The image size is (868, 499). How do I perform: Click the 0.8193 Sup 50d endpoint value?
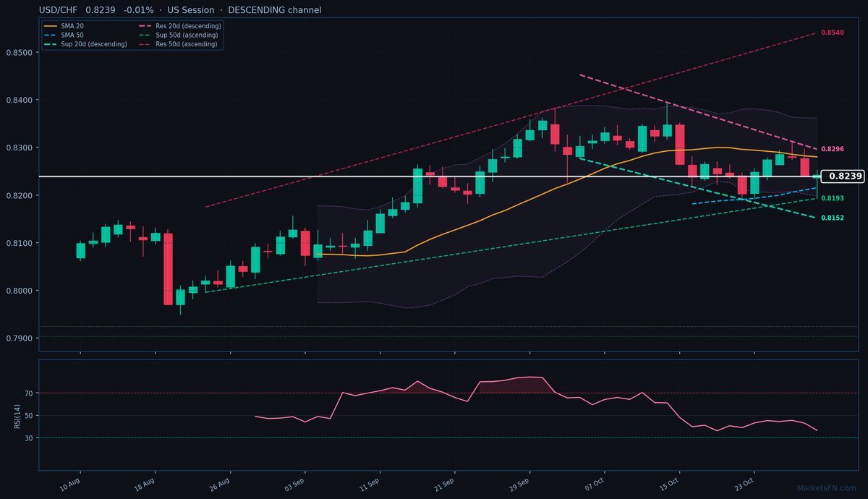click(833, 198)
